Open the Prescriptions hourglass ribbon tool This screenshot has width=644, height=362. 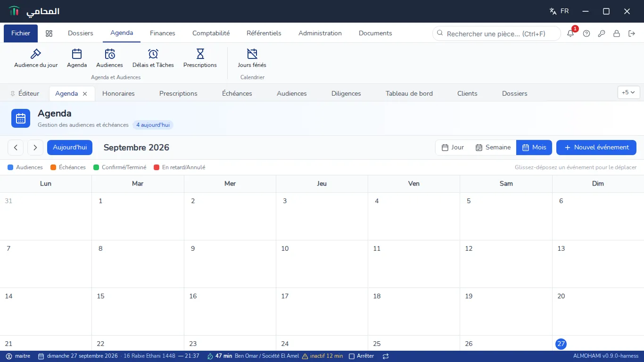200,58
